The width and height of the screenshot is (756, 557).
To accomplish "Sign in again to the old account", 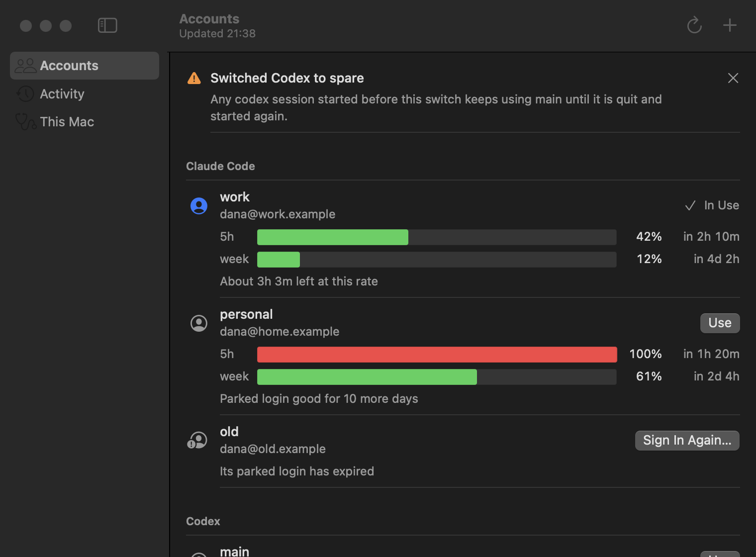I will click(x=687, y=441).
